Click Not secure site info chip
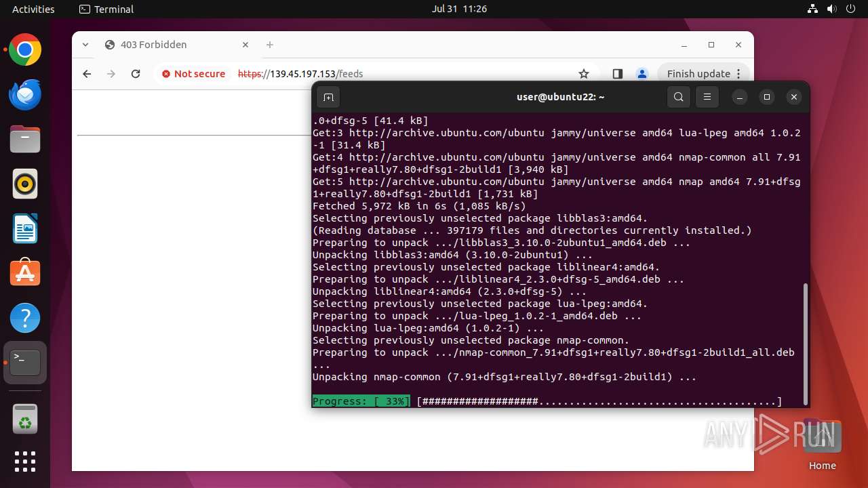 (x=193, y=74)
